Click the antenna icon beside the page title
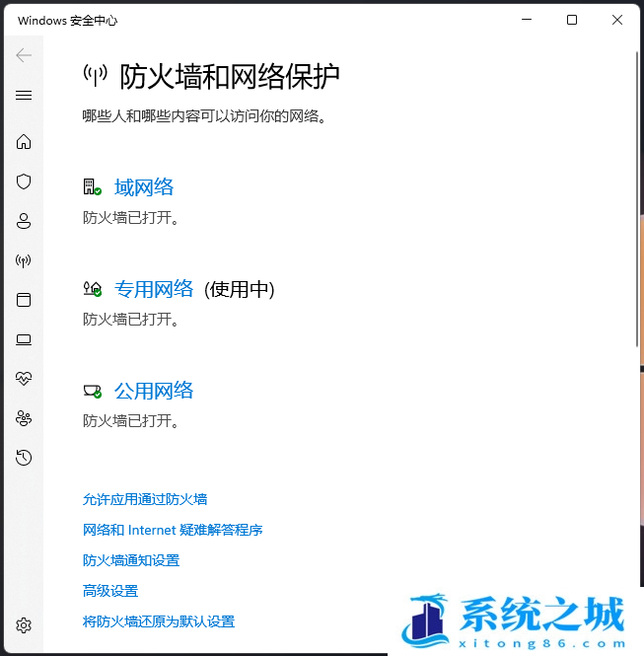Viewport: 644px width, 656px height. (x=96, y=76)
